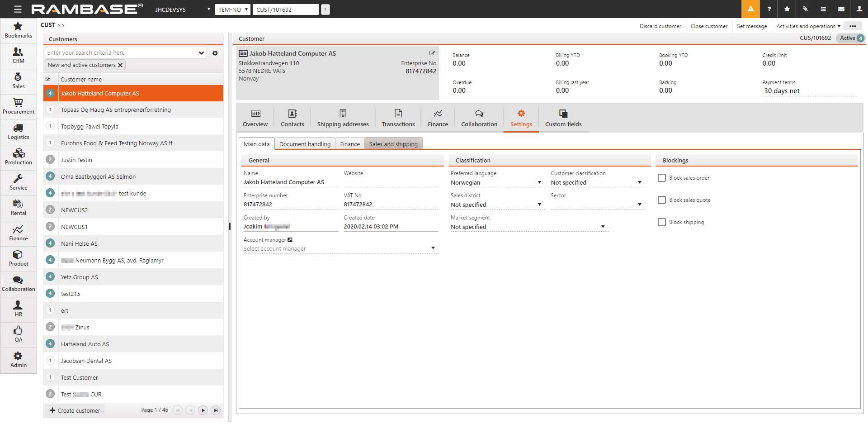Enable the Block sales order checkbox
868x424 pixels.
[662, 178]
